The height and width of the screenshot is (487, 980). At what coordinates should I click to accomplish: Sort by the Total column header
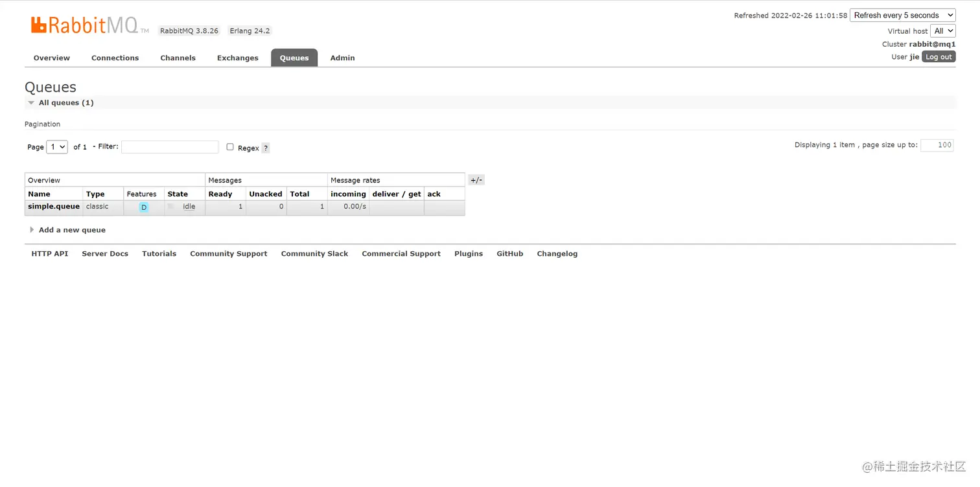tap(299, 194)
